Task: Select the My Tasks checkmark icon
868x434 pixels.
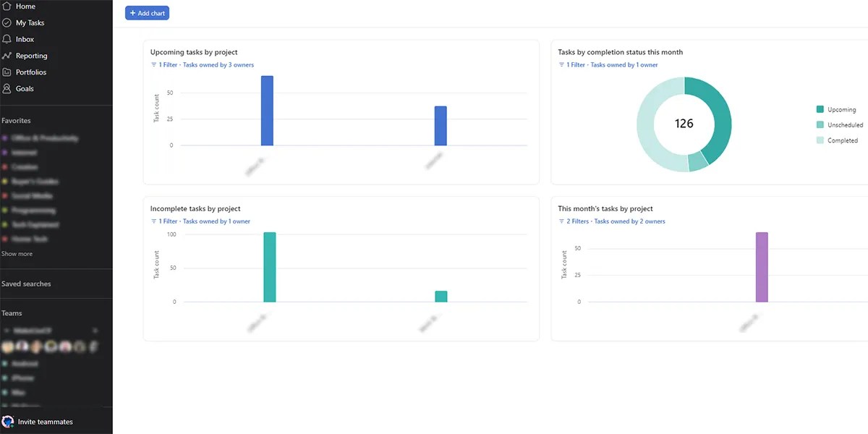Action: [9, 22]
